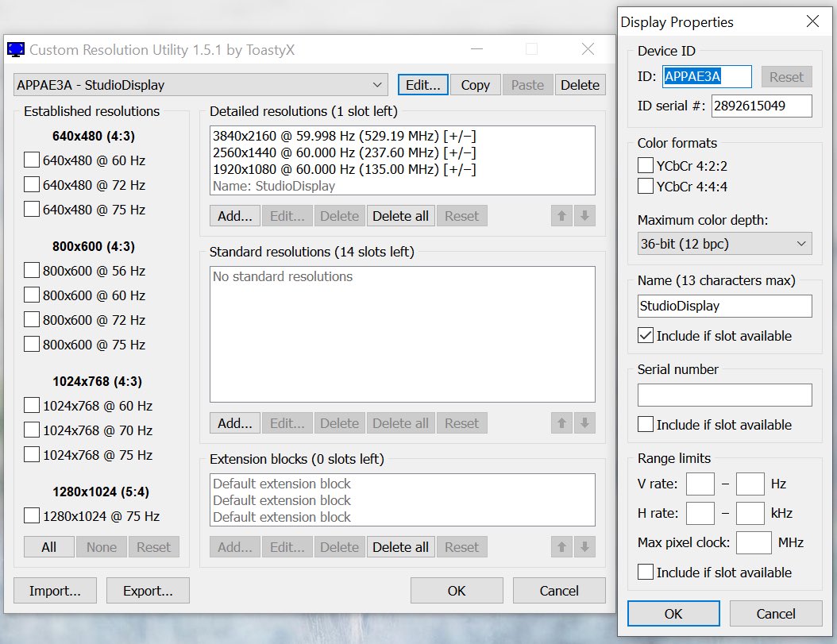This screenshot has height=644, width=837.
Task: Click the Export... button
Action: coord(148,591)
